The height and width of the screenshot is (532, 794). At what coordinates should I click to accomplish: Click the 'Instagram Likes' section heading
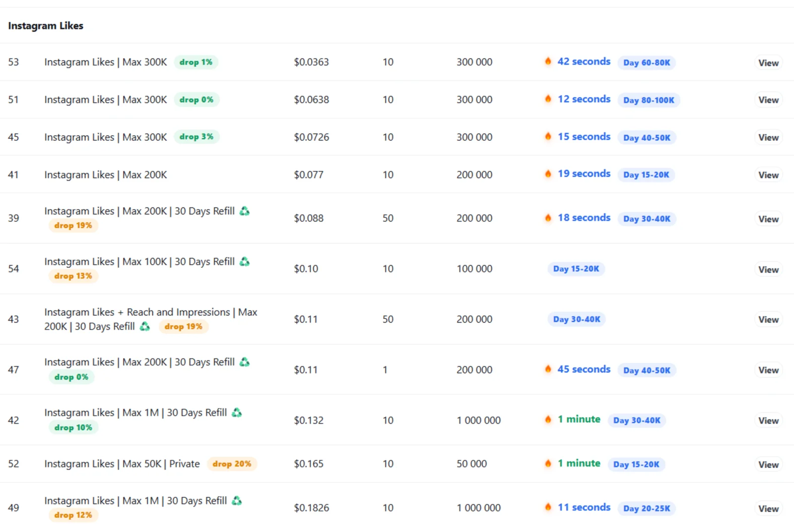(46, 25)
